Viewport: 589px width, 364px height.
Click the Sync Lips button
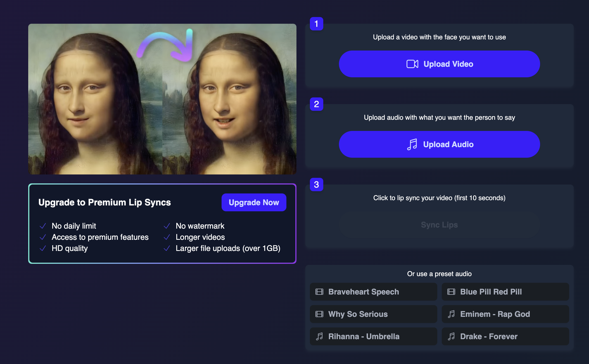[439, 225]
